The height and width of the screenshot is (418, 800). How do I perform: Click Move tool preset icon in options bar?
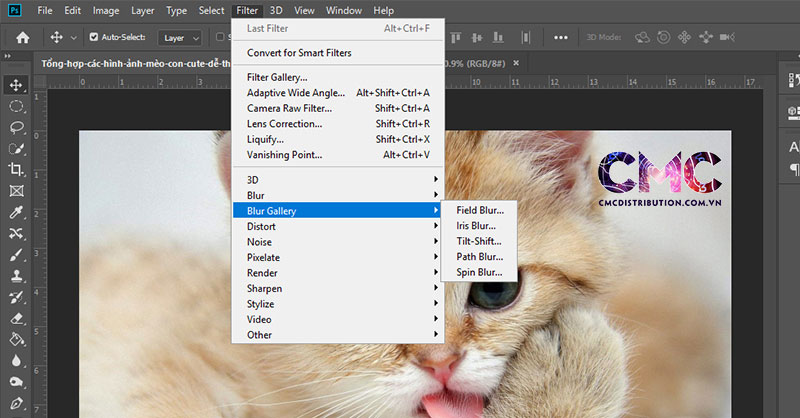(56, 37)
